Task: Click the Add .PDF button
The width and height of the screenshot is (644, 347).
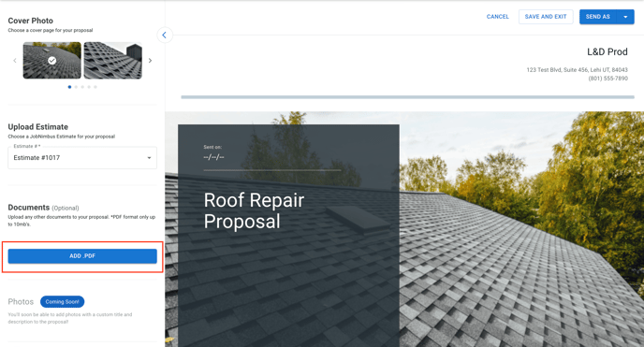Action: pos(82,256)
